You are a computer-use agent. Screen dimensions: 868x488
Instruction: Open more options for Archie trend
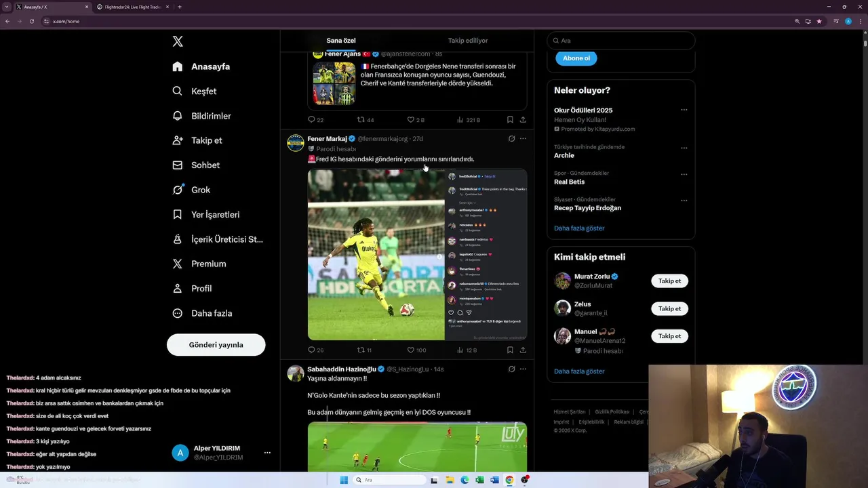[x=684, y=148]
